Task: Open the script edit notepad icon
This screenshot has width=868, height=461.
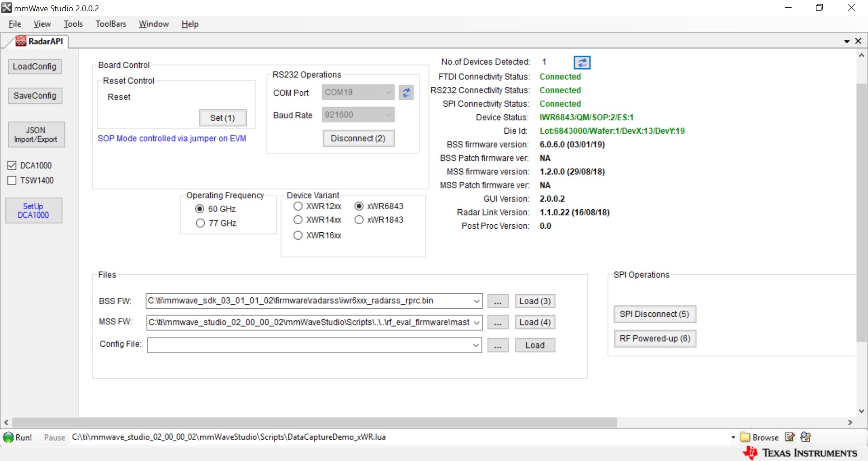Action: 790,437
